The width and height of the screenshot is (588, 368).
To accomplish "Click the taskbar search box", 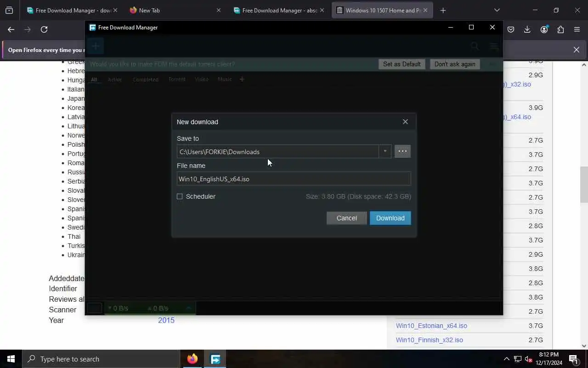I will point(101,359).
